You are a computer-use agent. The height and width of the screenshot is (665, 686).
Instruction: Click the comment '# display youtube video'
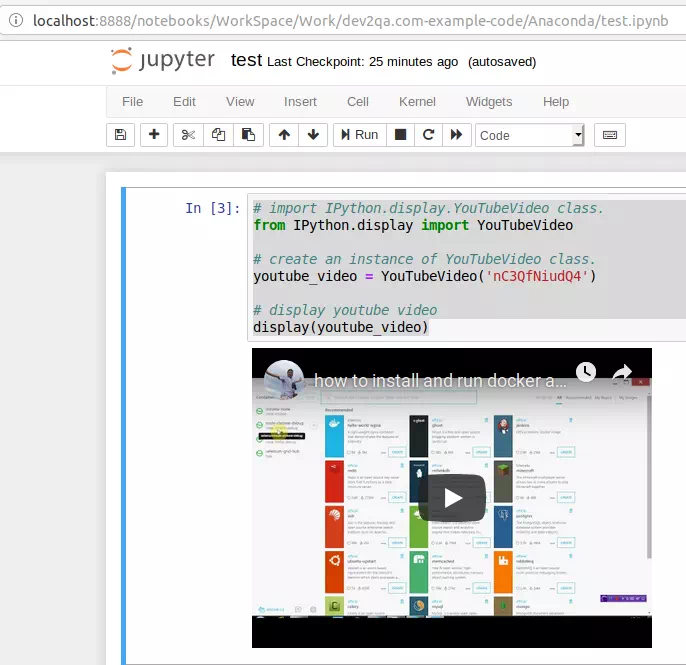[345, 310]
